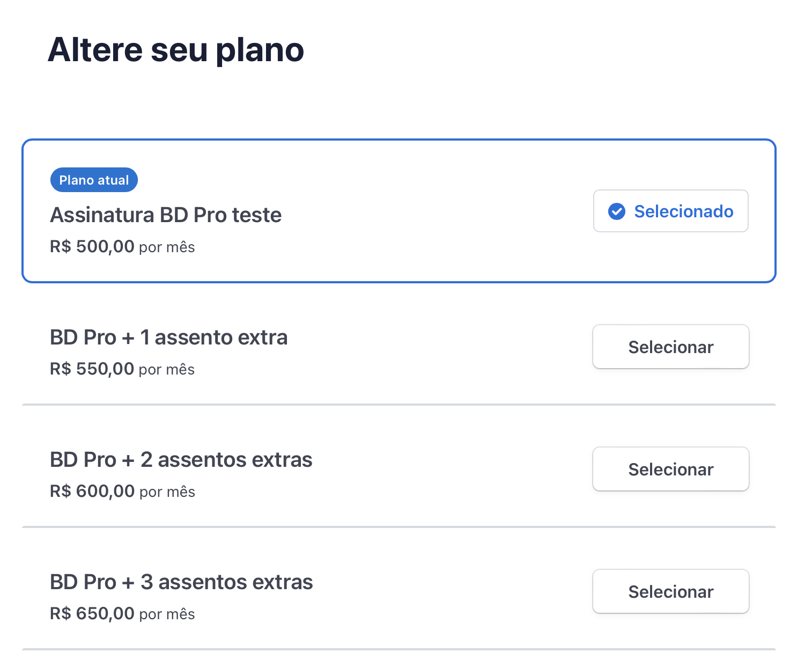Click the R$ 650,00 price
Screen dimensions: 812x660
tap(92, 614)
